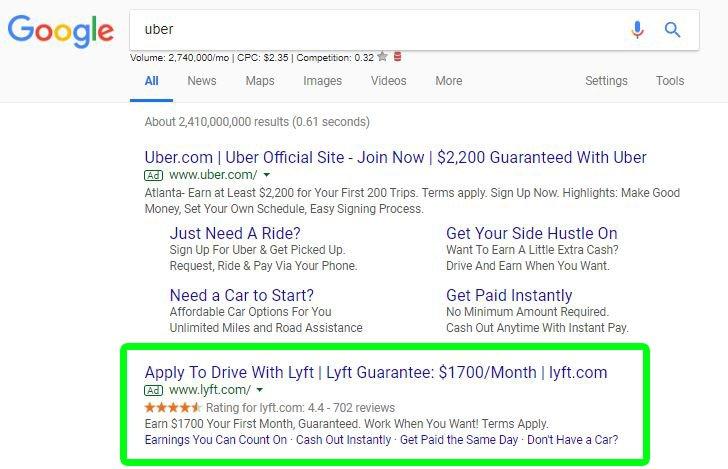Viewport: 728px width, 469px height.
Task: Click the red database icon beside Competition
Action: click(397, 57)
